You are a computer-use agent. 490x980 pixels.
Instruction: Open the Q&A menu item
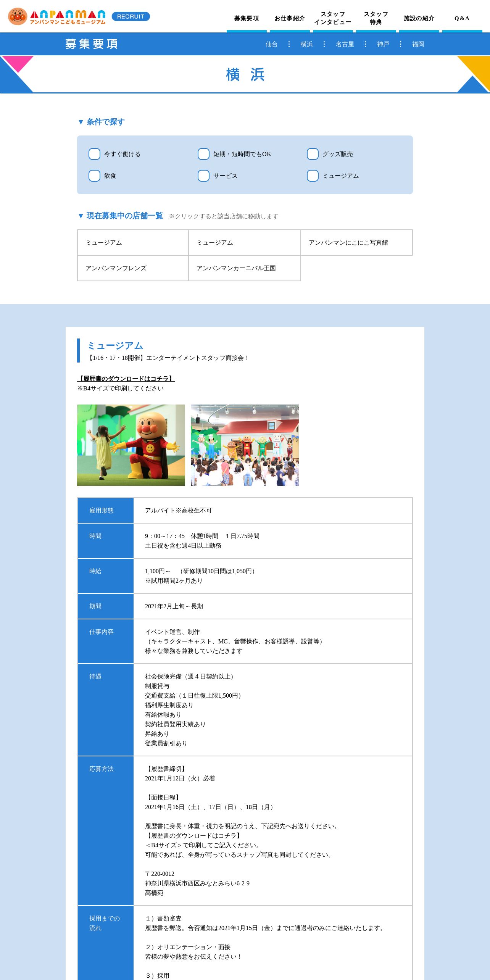pos(462,18)
